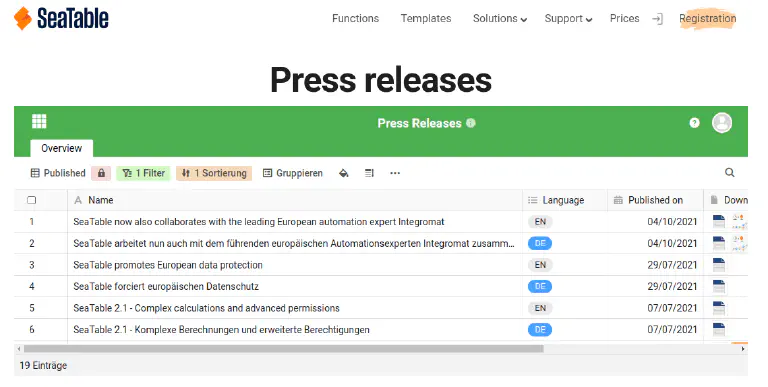Click the 07/07/2021 date in row 5
The width and height of the screenshot is (768, 387).
coord(672,308)
